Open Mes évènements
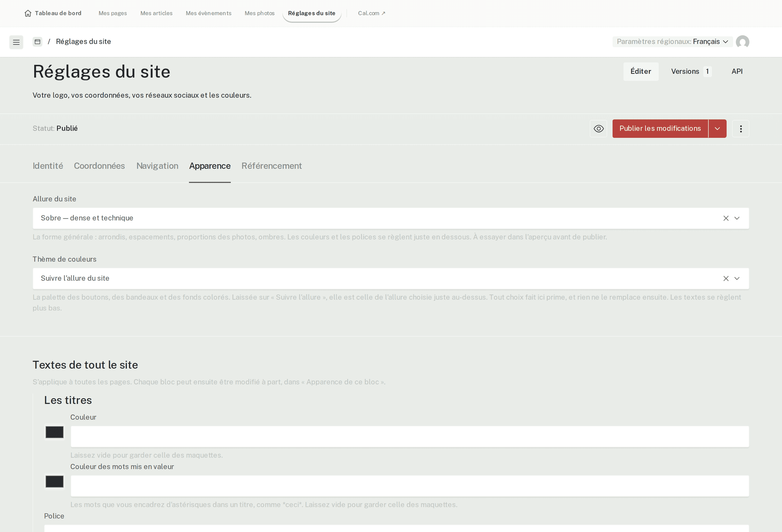This screenshot has height=532, width=782. point(209,13)
